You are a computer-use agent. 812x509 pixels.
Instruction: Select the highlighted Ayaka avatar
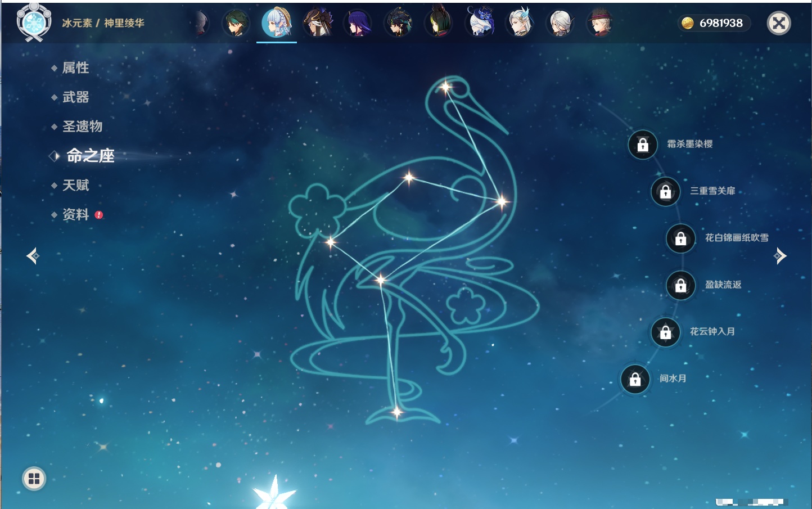(277, 22)
